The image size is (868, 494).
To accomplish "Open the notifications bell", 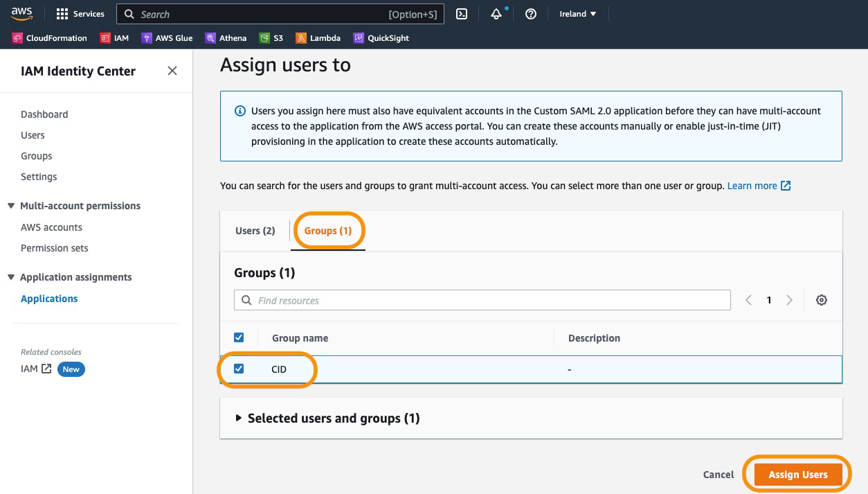I will click(496, 14).
